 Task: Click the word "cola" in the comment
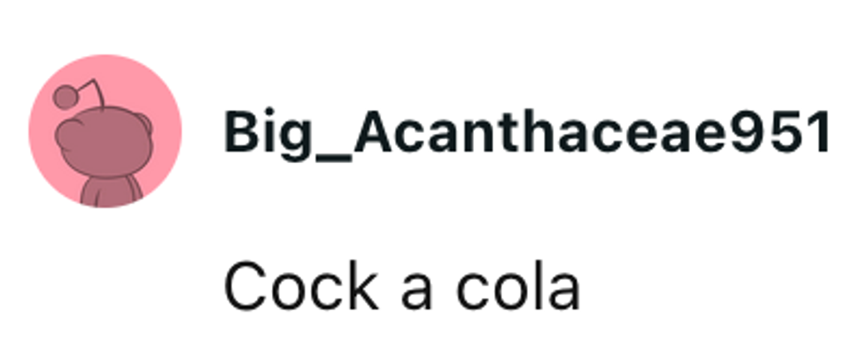pyautogui.click(x=518, y=288)
